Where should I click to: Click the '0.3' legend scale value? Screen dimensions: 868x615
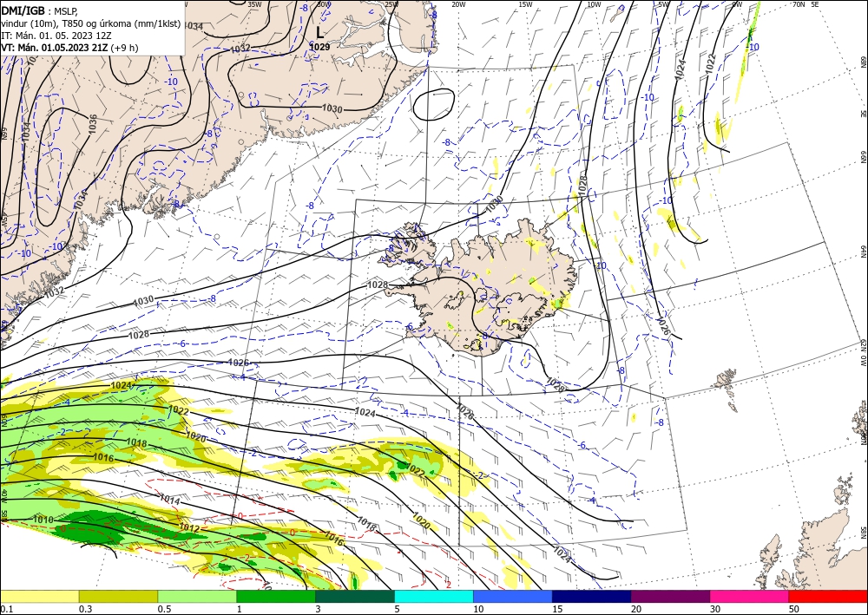tap(85, 609)
